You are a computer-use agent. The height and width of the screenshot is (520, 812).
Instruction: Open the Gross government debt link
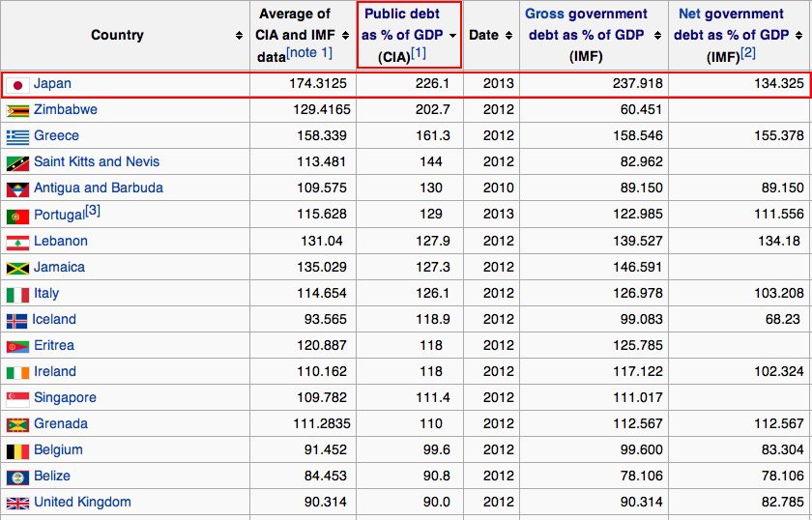coord(586,14)
